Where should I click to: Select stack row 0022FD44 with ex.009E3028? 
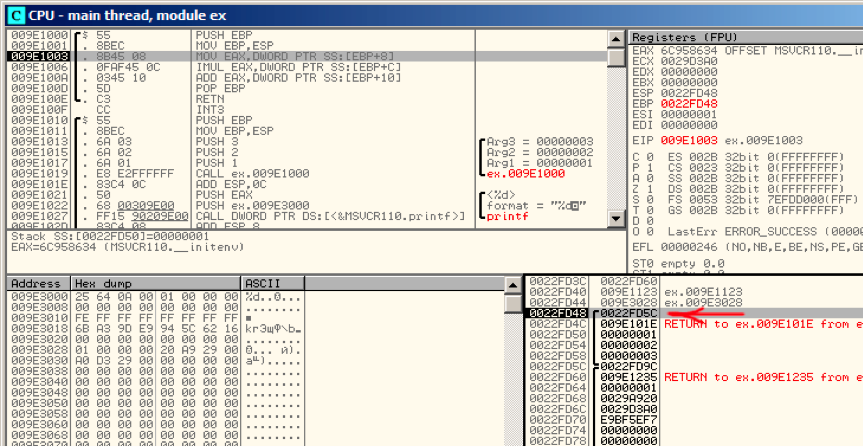click(x=694, y=303)
